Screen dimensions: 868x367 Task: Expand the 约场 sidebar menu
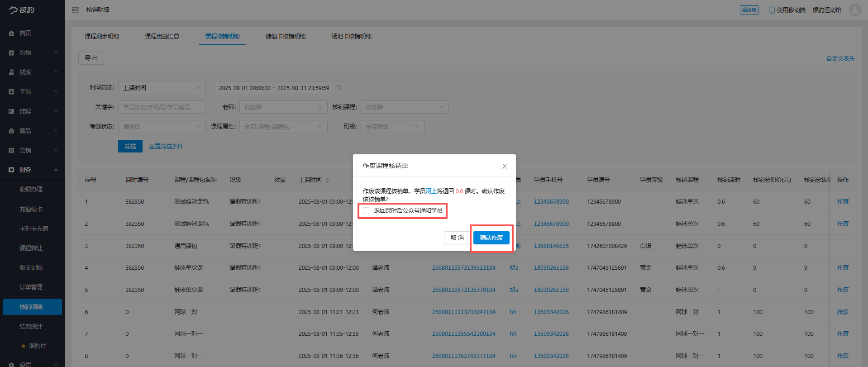click(56, 52)
